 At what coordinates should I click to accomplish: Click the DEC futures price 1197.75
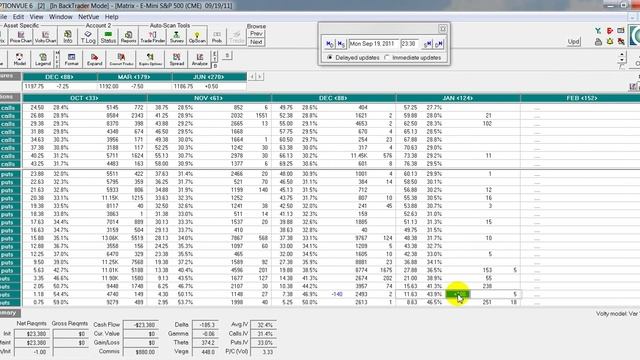(x=34, y=87)
